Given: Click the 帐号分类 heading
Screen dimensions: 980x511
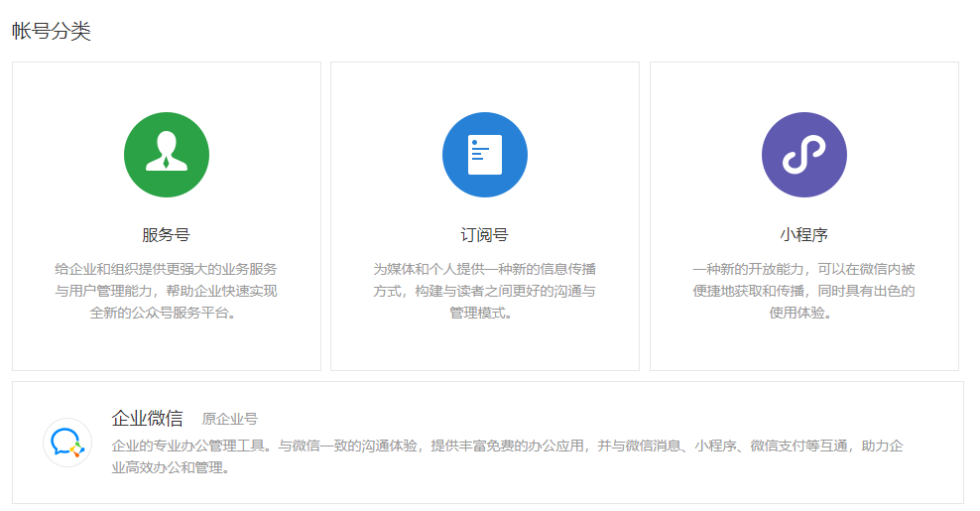Looking at the screenshot, I should 52,31.
